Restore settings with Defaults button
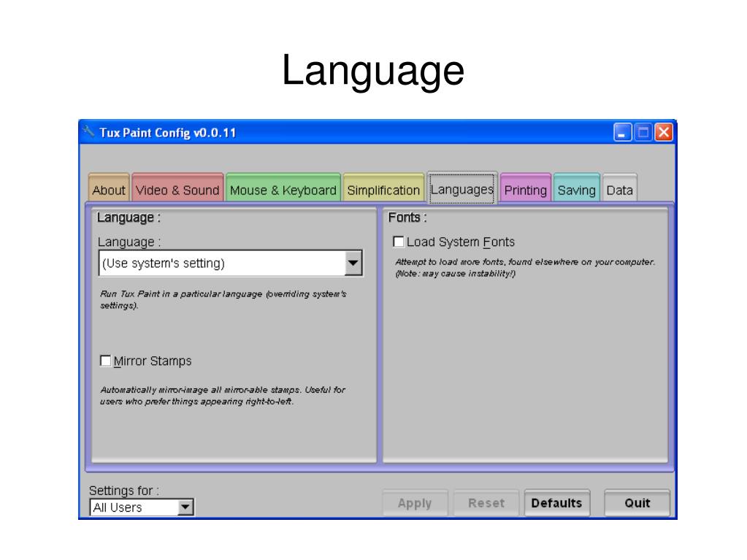This screenshot has width=747, height=560. (x=556, y=503)
